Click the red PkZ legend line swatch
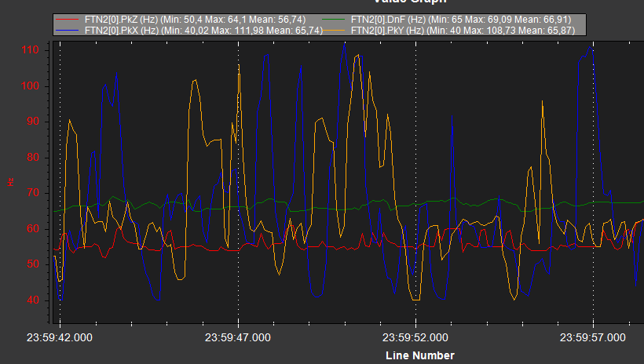 point(67,20)
